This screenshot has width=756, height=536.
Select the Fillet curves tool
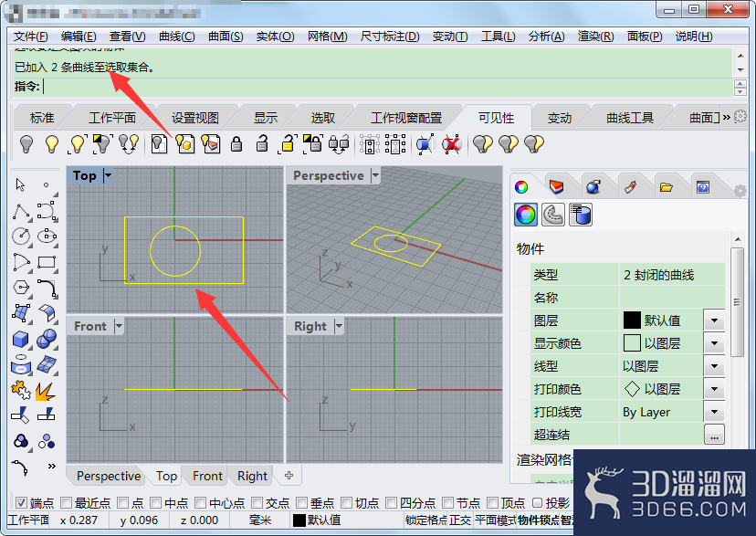(x=47, y=288)
